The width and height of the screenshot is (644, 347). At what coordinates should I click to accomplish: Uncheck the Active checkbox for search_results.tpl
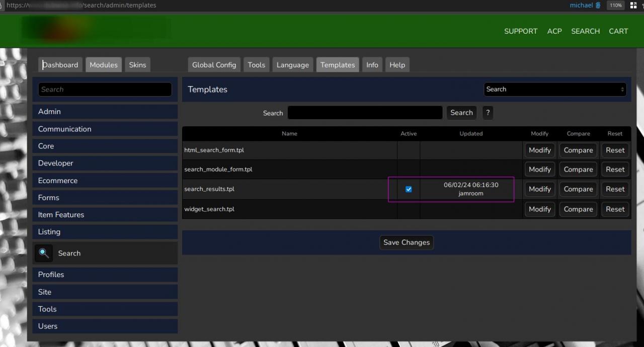click(x=409, y=189)
